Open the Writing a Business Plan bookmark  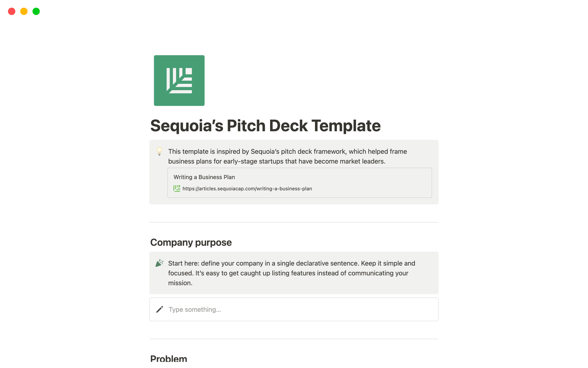(x=204, y=177)
